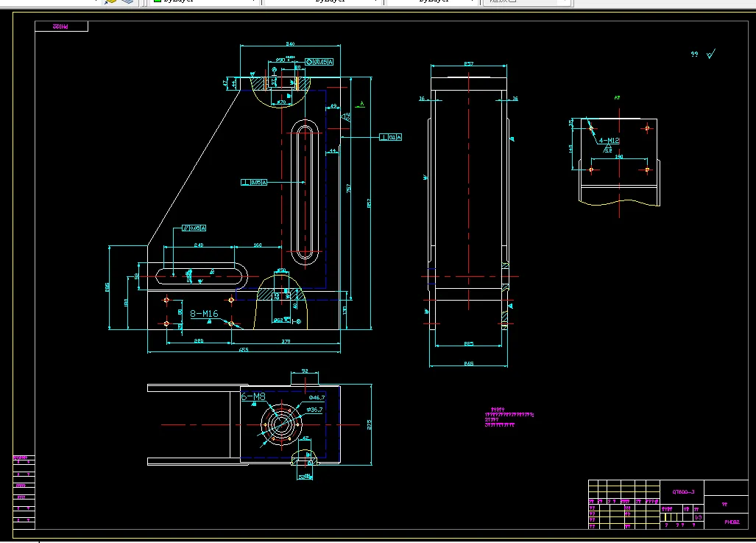Select the 285 vertical dimension text
The width and height of the screenshot is (756, 543).
tap(107, 287)
